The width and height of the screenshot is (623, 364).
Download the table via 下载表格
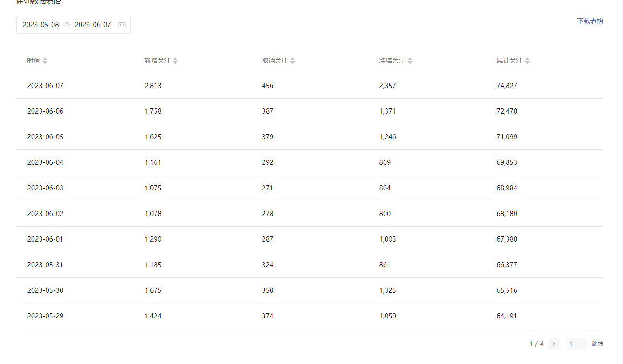coord(590,21)
